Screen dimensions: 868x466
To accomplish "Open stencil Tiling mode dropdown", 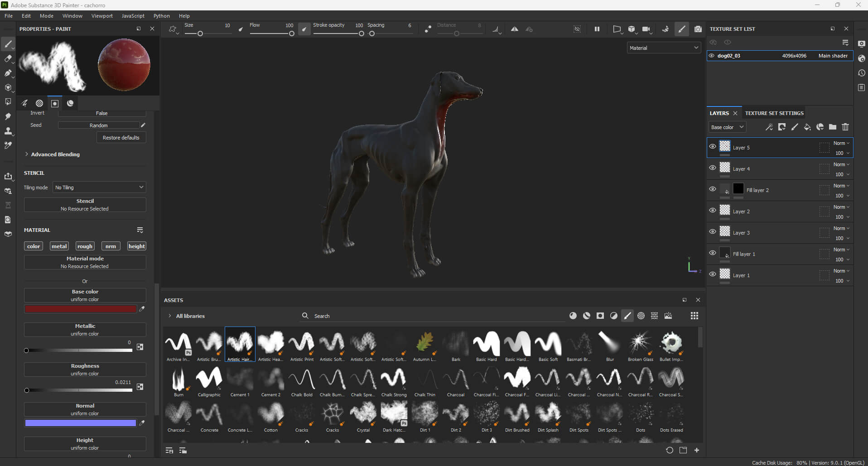I will pos(99,187).
